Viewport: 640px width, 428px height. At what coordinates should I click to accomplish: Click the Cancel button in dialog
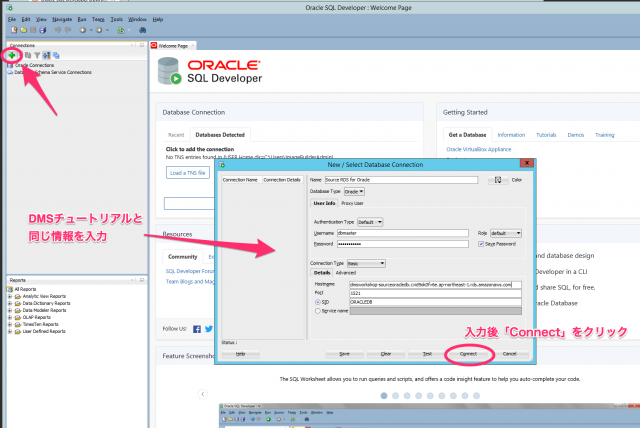click(509, 354)
